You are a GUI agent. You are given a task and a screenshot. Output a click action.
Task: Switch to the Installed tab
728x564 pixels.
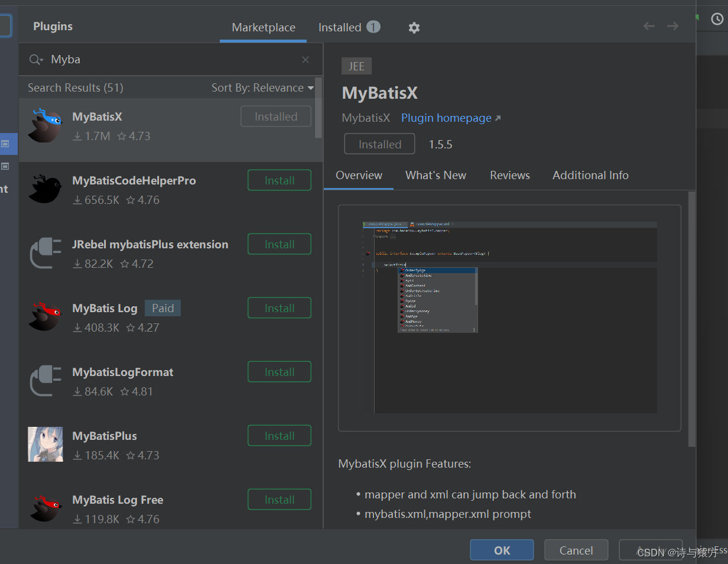[349, 27]
